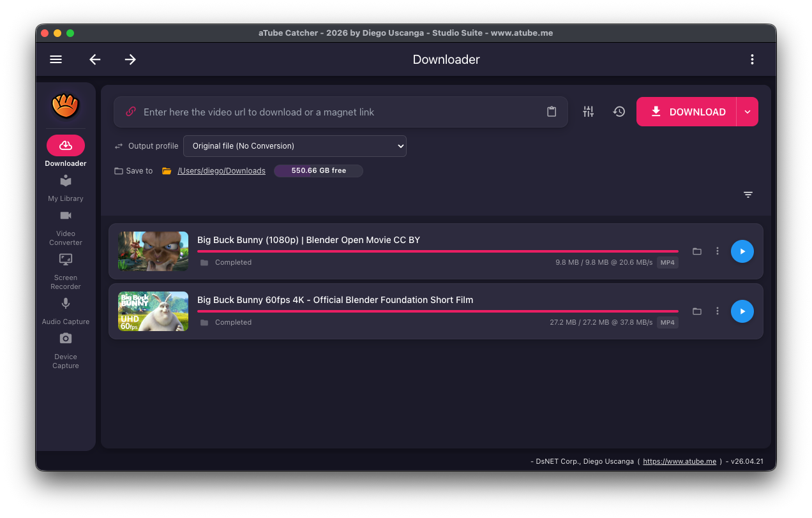Open My Library in the sidebar

(66, 189)
